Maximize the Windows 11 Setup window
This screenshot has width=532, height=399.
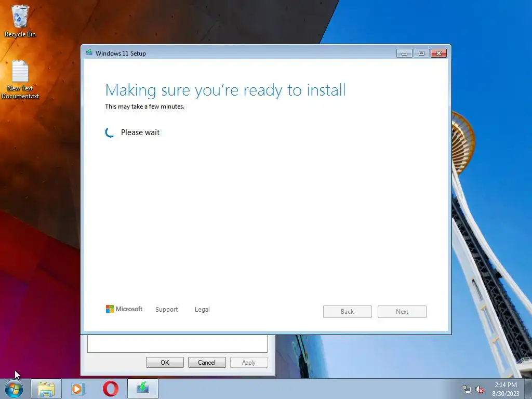pos(421,54)
